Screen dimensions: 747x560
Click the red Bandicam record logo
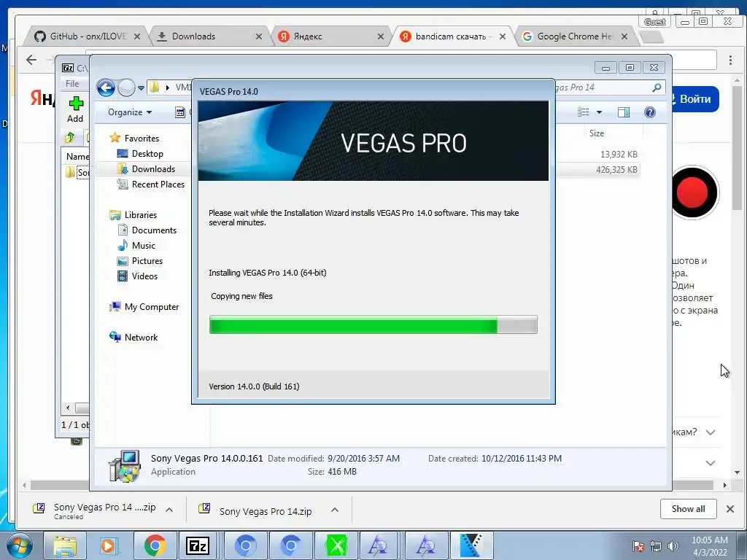point(693,192)
